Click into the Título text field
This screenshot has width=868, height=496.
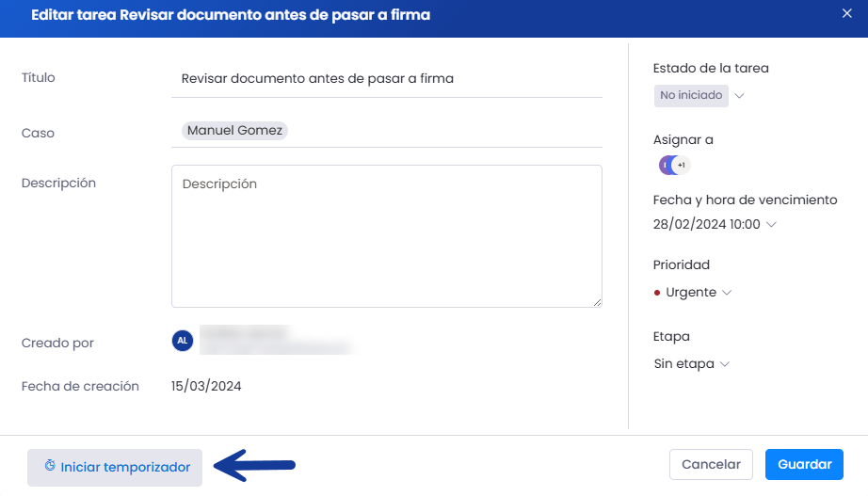tap(386, 79)
